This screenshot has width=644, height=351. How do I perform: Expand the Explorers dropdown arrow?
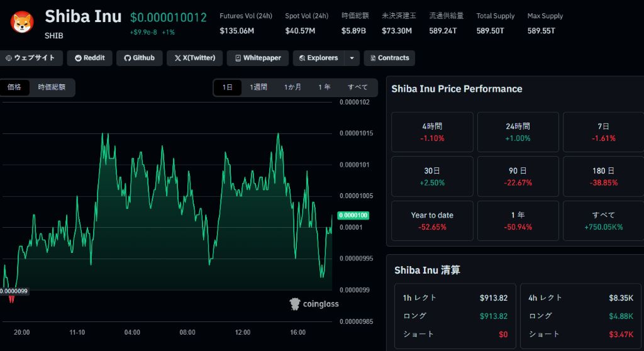[x=352, y=58]
